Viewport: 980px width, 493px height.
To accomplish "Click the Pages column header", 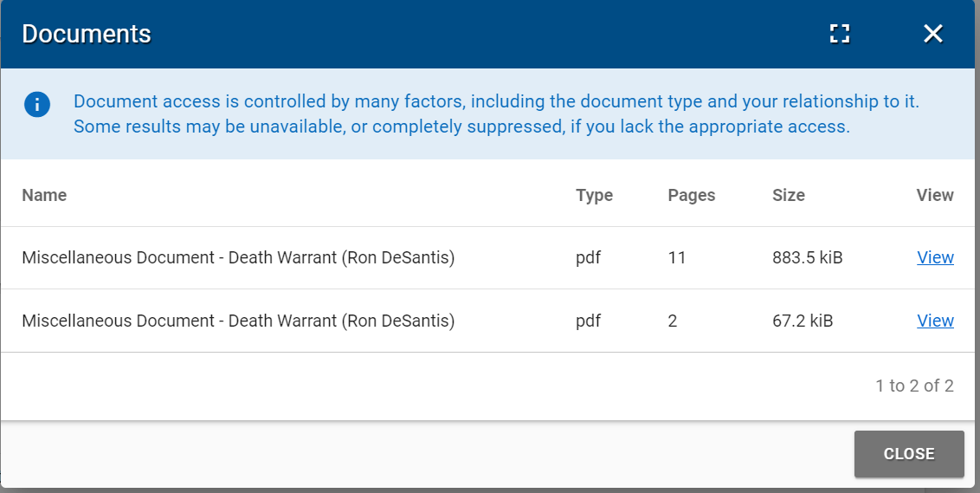I will [691, 195].
